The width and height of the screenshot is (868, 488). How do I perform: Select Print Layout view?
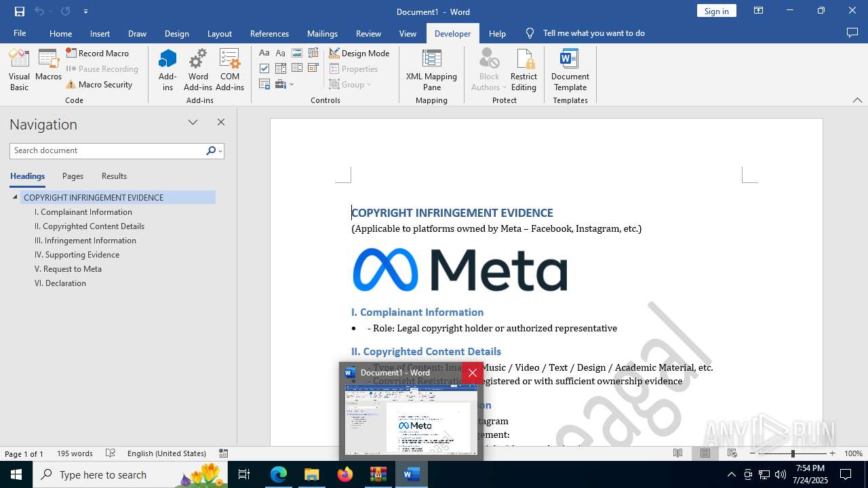pyautogui.click(x=705, y=453)
